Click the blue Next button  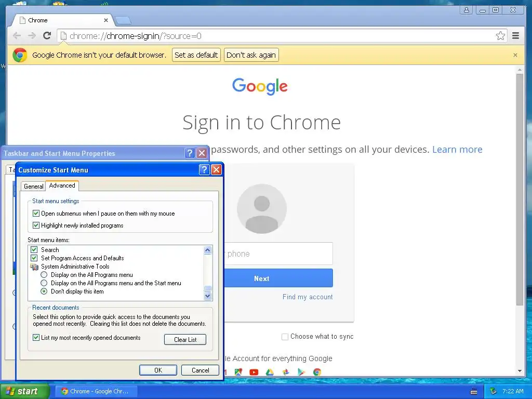(x=278, y=278)
